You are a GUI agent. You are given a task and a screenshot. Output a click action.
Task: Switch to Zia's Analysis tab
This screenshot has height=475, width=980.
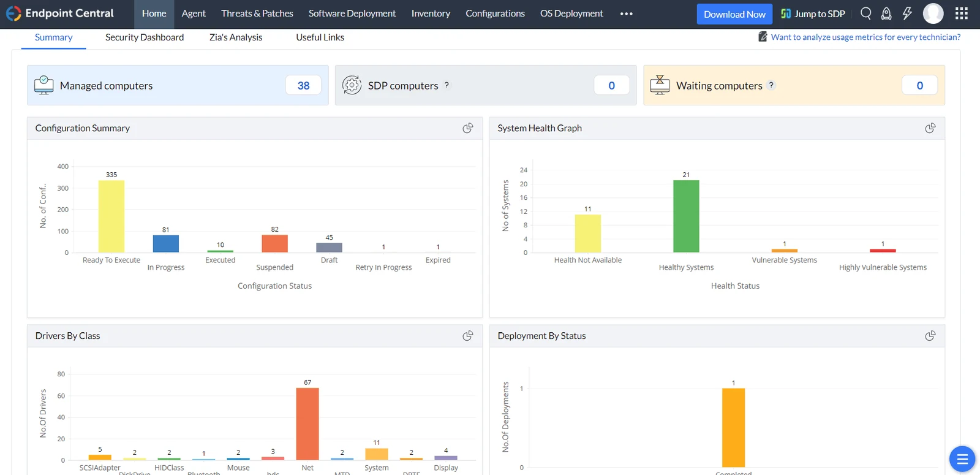236,37
